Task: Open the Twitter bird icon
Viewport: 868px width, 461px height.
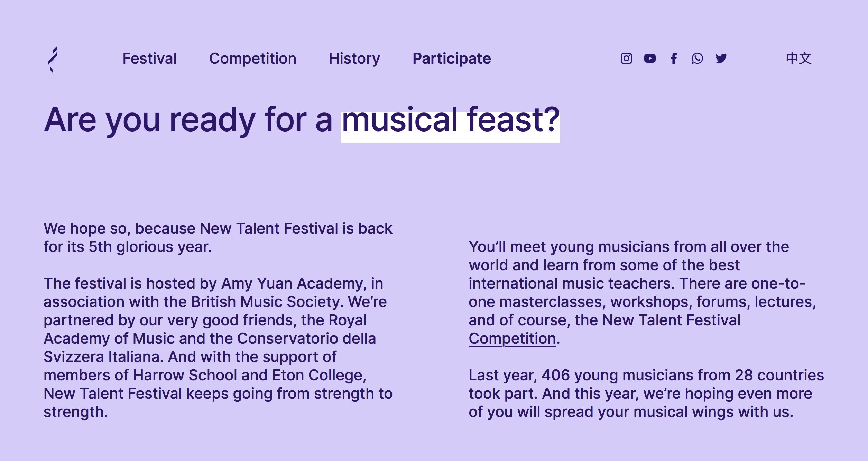Action: (721, 58)
